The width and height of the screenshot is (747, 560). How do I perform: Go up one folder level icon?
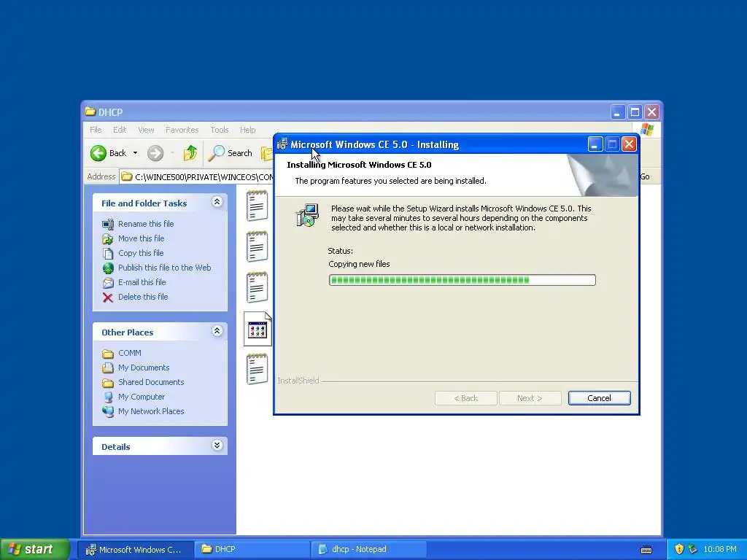tap(190, 153)
